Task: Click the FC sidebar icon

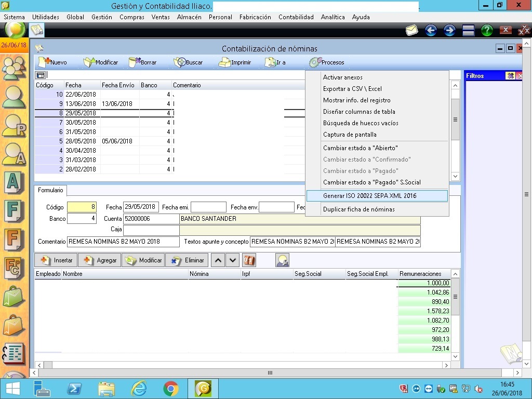Action: 14,268
